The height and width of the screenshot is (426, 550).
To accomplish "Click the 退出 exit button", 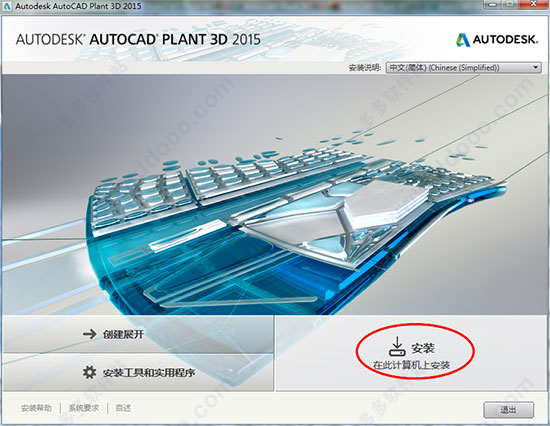I will point(509,410).
